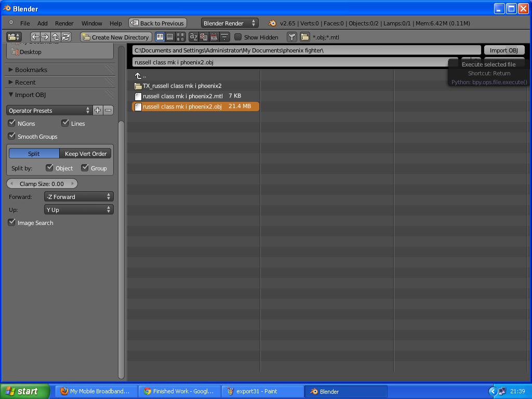Toggle show folders filter icon
The image size is (532, 399).
pyautogui.click(x=304, y=37)
